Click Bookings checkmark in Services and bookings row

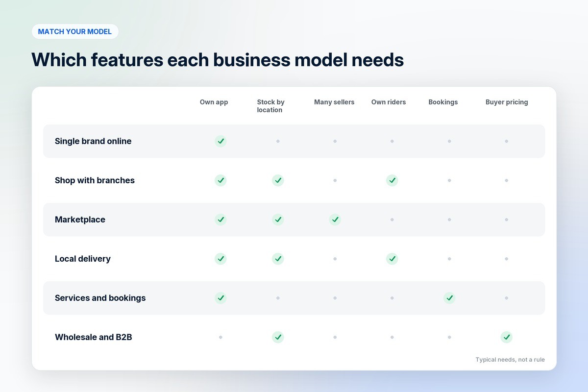coord(449,298)
